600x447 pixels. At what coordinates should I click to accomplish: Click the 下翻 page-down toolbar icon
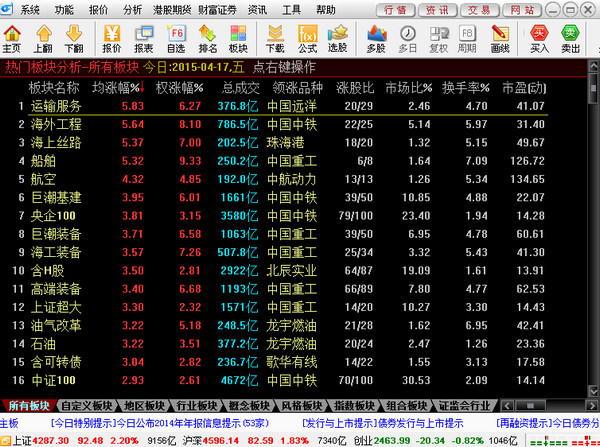point(73,38)
